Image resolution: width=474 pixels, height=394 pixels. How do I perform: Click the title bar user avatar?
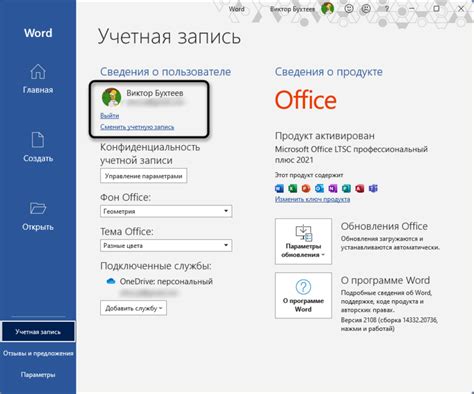click(x=327, y=9)
